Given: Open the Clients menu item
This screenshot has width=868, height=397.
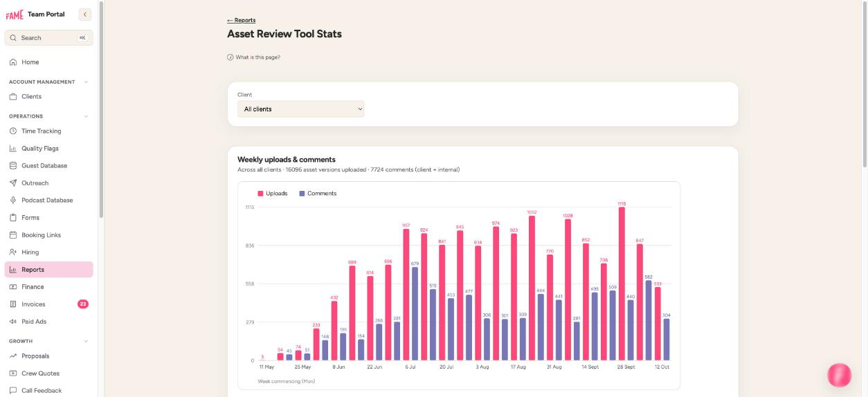Looking at the screenshot, I should (48, 97).
